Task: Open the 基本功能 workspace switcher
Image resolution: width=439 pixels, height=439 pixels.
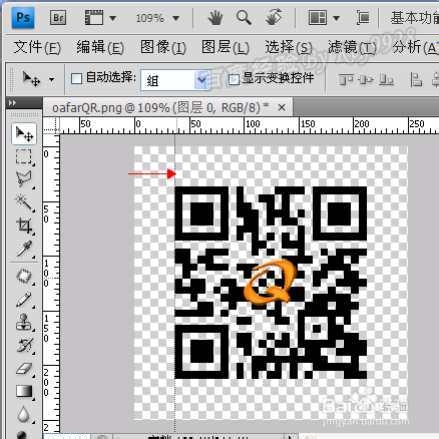Action: click(x=415, y=18)
